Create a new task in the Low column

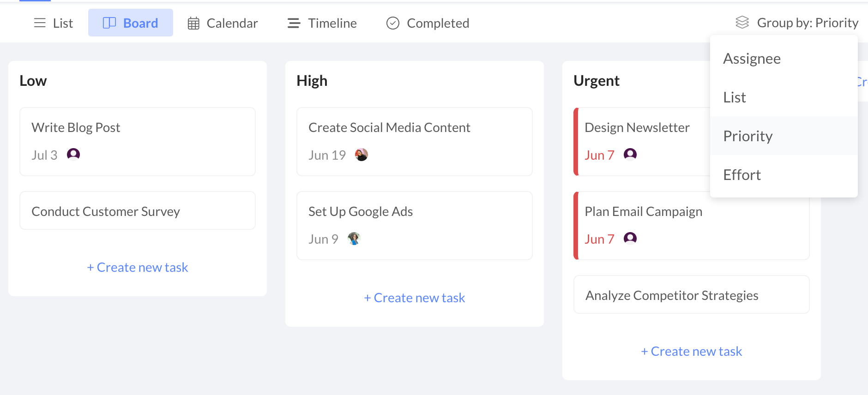[137, 267]
